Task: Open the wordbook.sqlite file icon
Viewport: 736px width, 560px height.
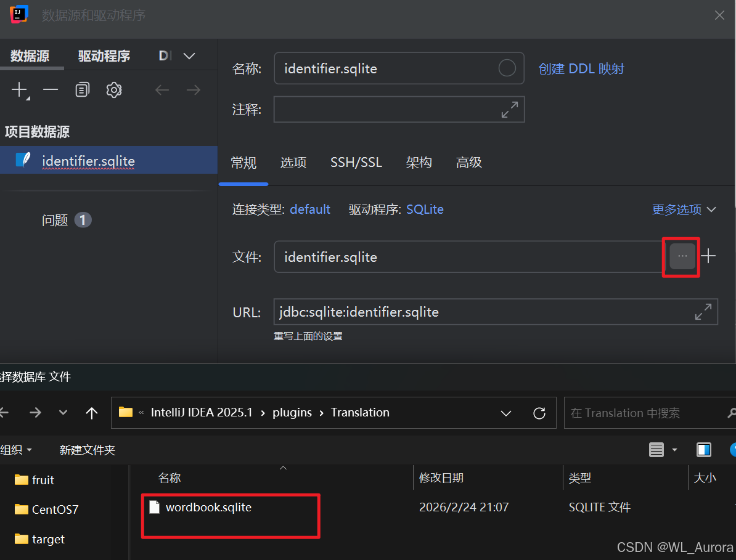Action: (155, 507)
